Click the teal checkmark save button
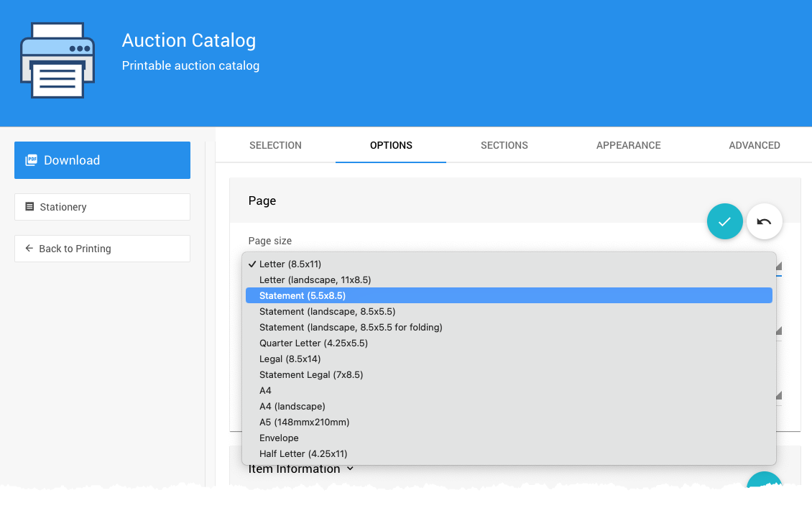 point(724,221)
